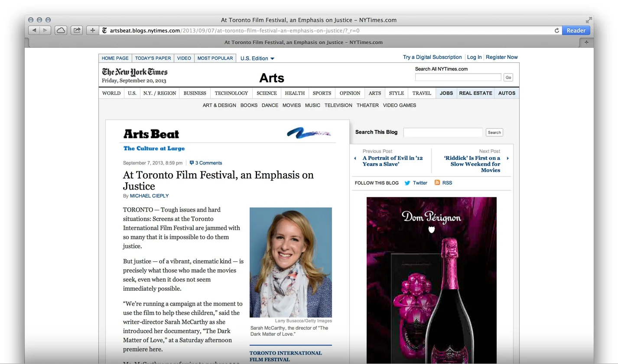618x364 pixels.
Task: Open author MICHAEL CIEPLY's page
Action: [x=149, y=196]
